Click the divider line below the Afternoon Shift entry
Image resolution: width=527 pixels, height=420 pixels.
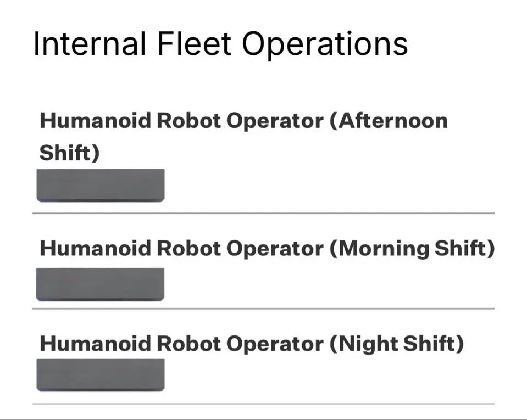pos(264,213)
